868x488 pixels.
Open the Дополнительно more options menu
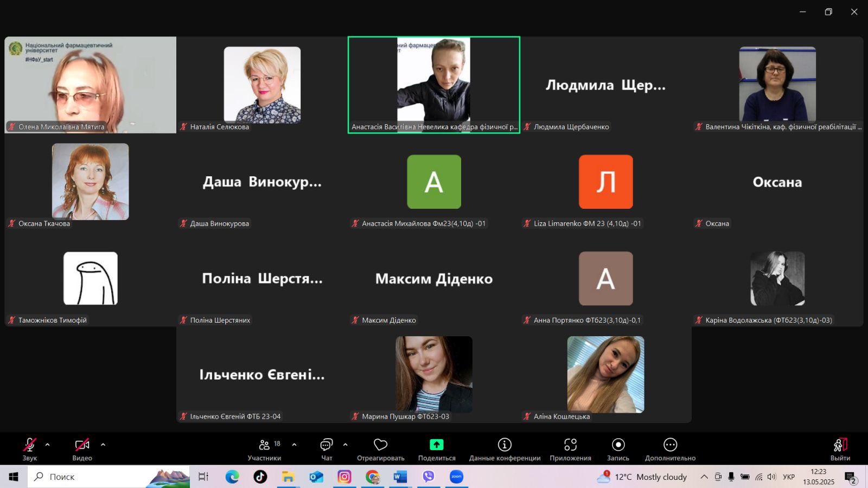[x=670, y=449]
